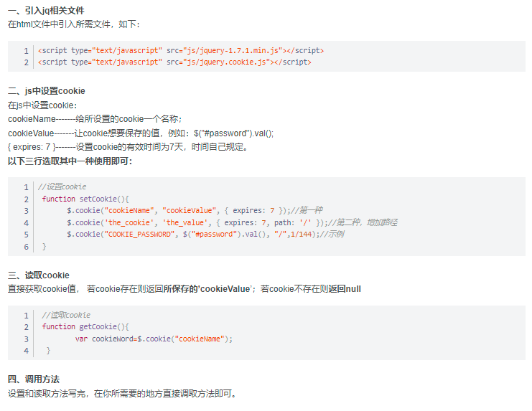Screen dimensions: 532x411
Task: Click the comment '//读取cookie' in the code
Action: pyautogui.click(x=66, y=315)
